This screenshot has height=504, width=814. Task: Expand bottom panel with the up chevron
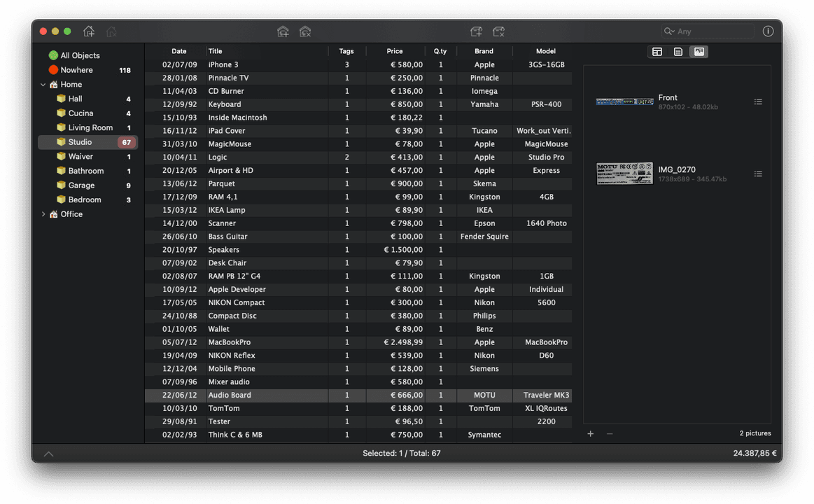[48, 454]
